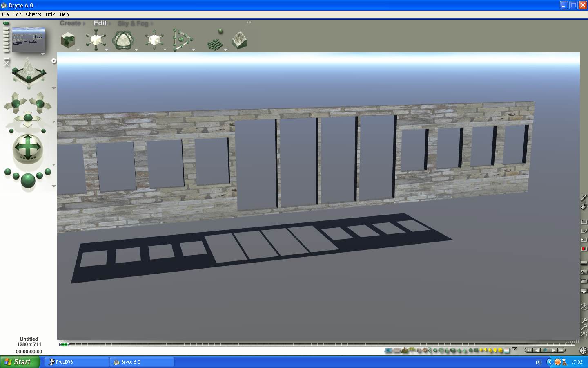Click the globe icon in bottom corner
This screenshot has width=588, height=368.
point(583,350)
